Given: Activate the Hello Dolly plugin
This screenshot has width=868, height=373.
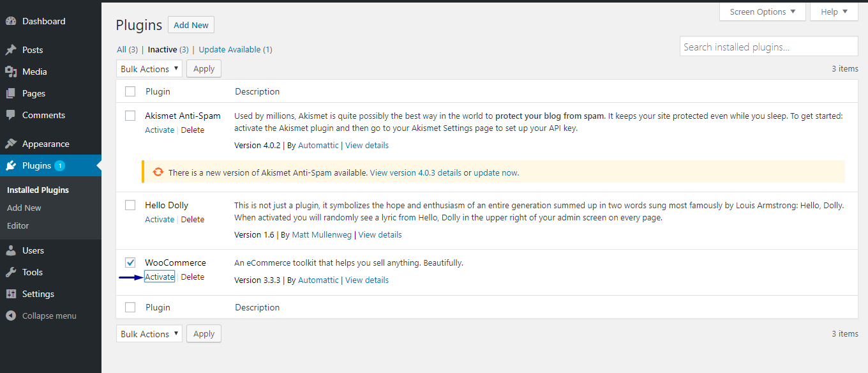Looking at the screenshot, I should (160, 219).
